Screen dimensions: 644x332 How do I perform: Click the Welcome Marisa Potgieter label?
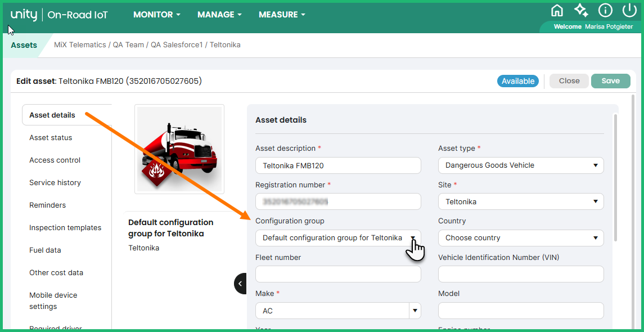click(x=593, y=26)
